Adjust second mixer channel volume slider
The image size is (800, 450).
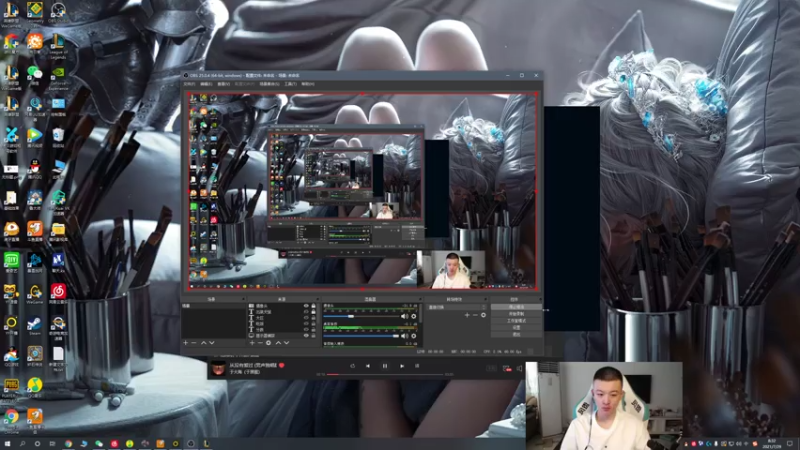click(361, 336)
